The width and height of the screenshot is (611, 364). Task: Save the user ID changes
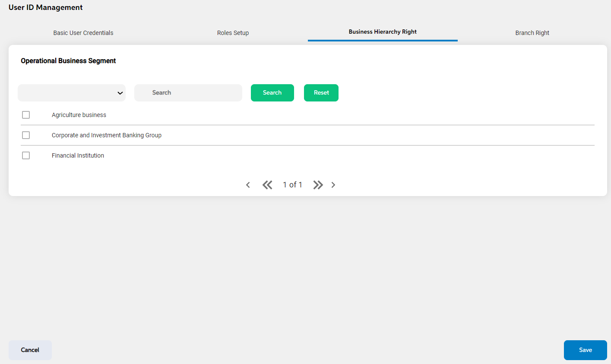click(x=586, y=350)
